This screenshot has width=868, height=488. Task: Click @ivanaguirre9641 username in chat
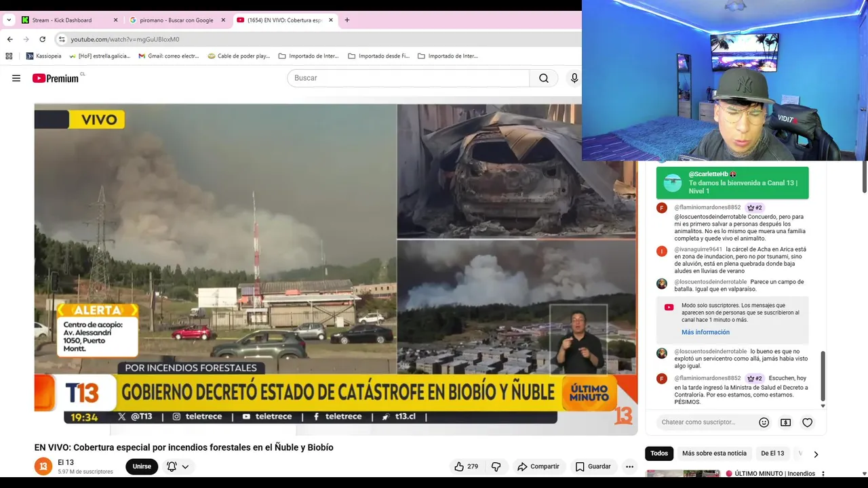pyautogui.click(x=698, y=249)
